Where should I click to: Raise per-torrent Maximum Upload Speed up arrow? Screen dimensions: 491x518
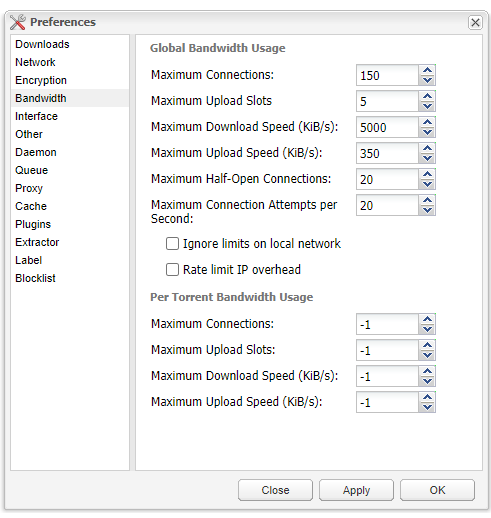(427, 397)
